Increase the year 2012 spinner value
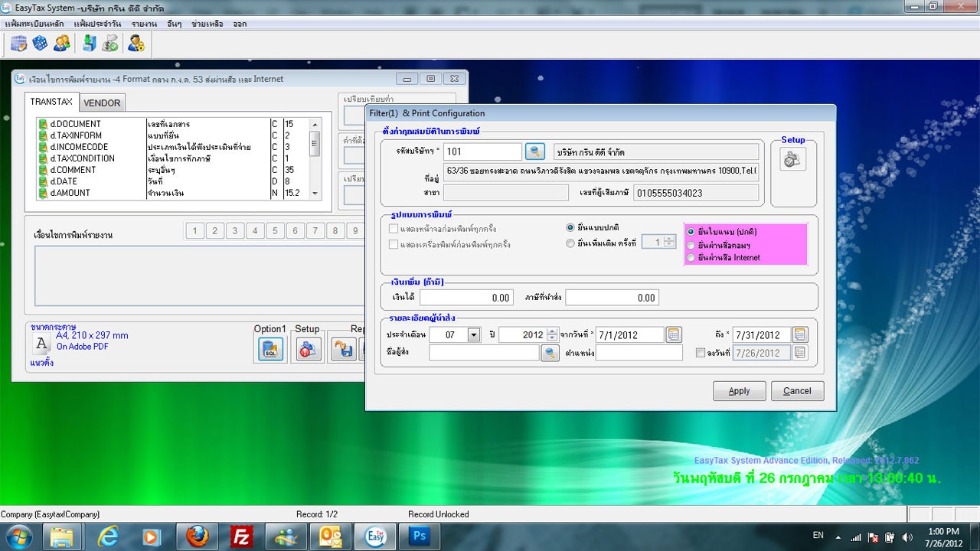The image size is (980, 551). [552, 331]
